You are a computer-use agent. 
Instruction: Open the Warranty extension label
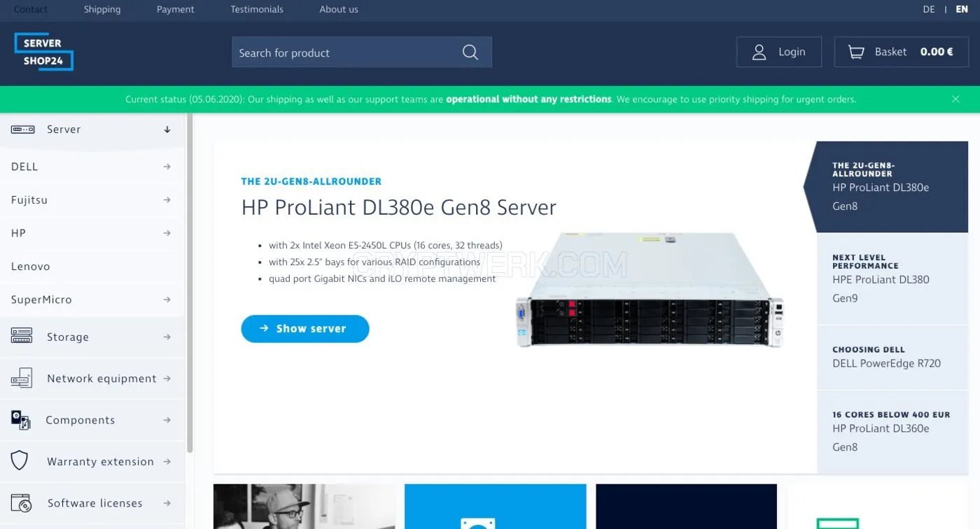[100, 462]
